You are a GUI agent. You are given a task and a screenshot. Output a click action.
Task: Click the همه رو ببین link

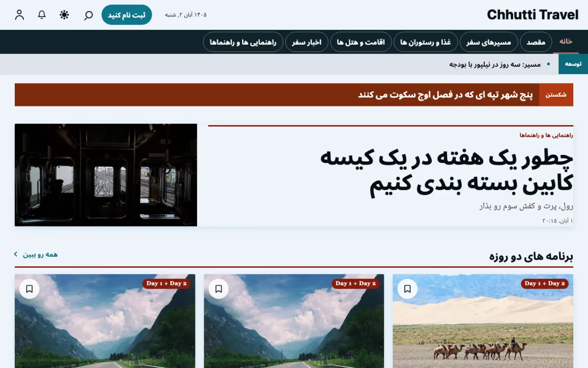(x=41, y=254)
